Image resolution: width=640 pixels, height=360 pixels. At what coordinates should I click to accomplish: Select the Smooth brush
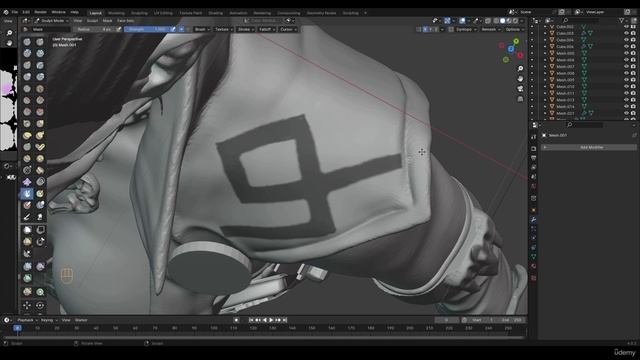40,89
